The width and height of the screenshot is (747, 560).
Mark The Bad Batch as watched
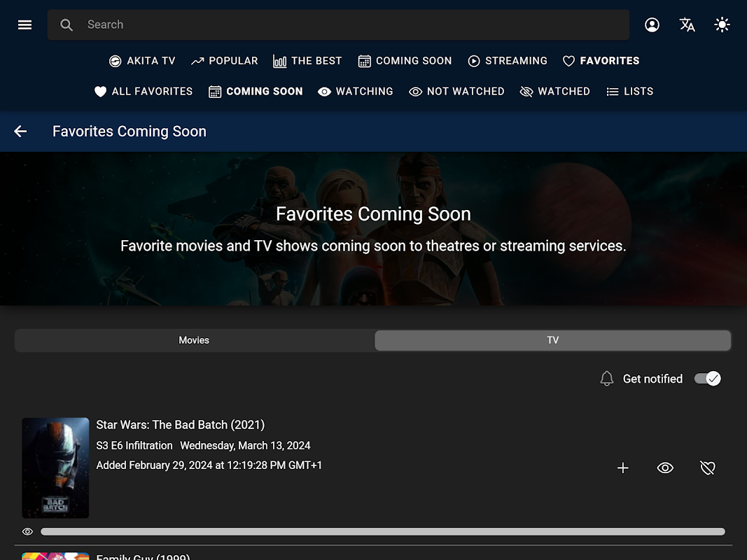pyautogui.click(x=665, y=468)
